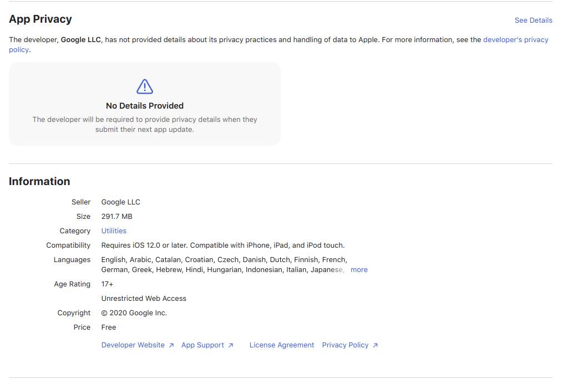Select the Google LLC seller name
This screenshot has height=379, width=588.
(120, 202)
